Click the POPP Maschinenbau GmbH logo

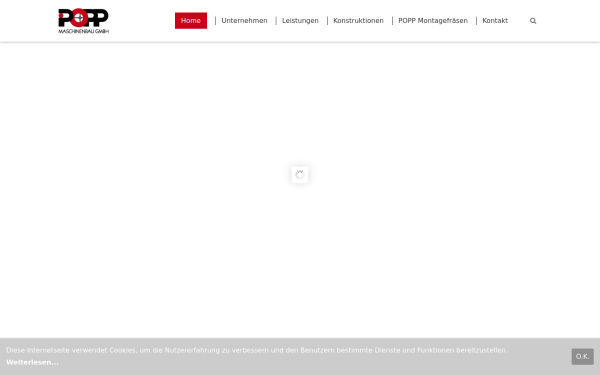[x=83, y=21]
